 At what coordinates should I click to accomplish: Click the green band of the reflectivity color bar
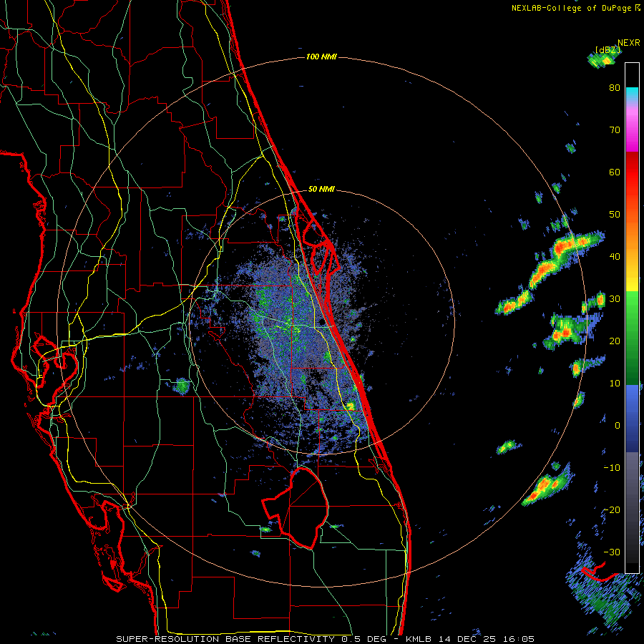coord(632,338)
